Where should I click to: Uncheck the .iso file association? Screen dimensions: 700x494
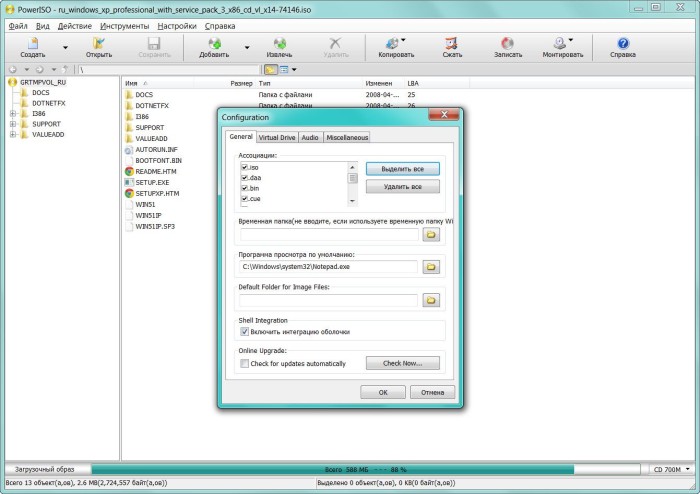244,167
